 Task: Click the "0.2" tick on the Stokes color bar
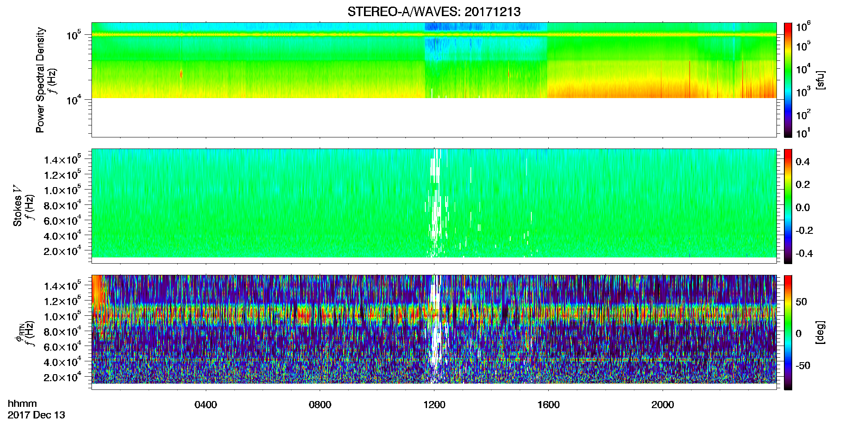pyautogui.click(x=803, y=185)
